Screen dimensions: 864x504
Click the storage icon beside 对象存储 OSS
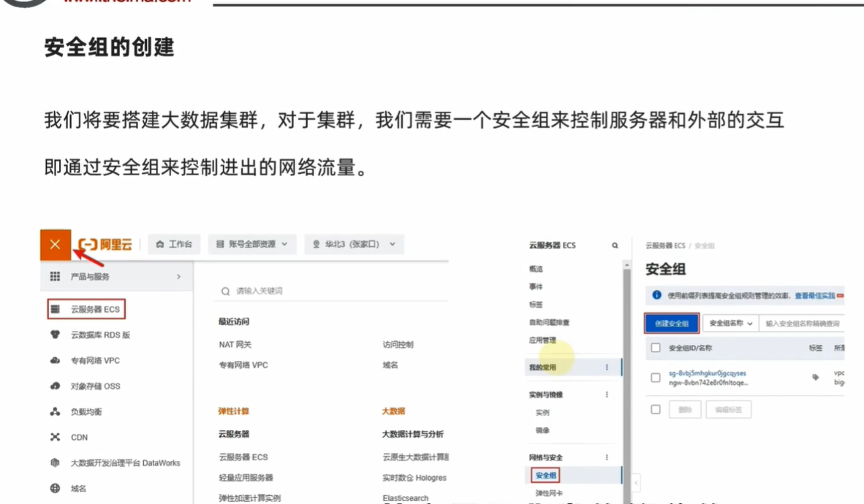coord(55,386)
